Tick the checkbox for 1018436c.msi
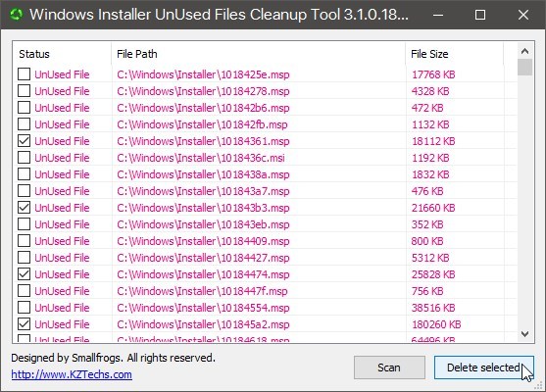 coord(25,158)
